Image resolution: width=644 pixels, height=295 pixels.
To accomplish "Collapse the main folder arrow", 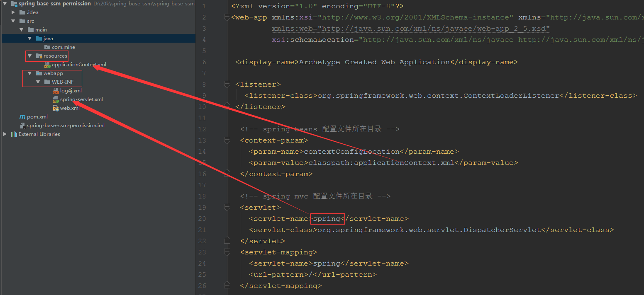I will pyautogui.click(x=21, y=30).
